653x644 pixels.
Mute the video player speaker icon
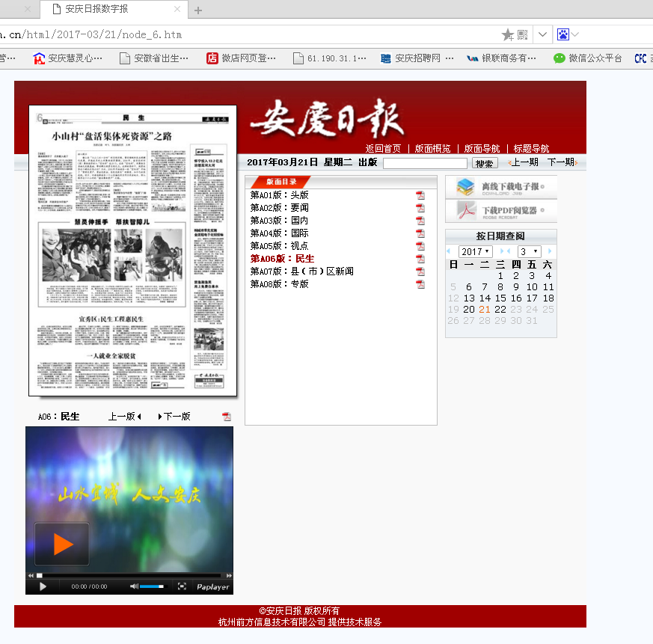point(134,586)
